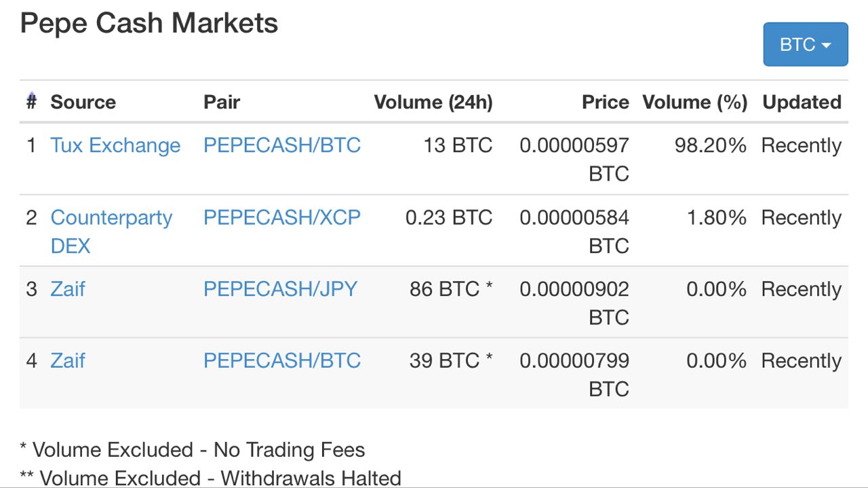The height and width of the screenshot is (488, 868).
Task: Select the Pepe Cash Markets heading
Action: [x=149, y=23]
